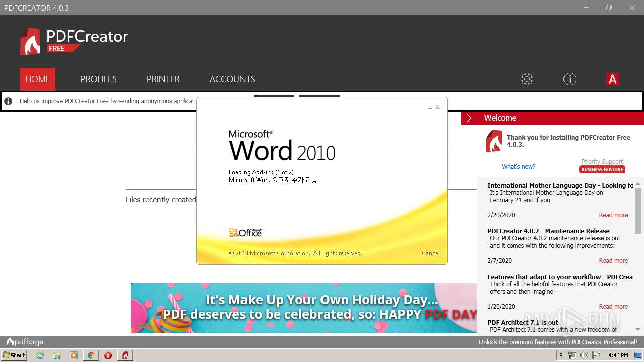
Task: Click the Priority Support label
Action: [602, 162]
